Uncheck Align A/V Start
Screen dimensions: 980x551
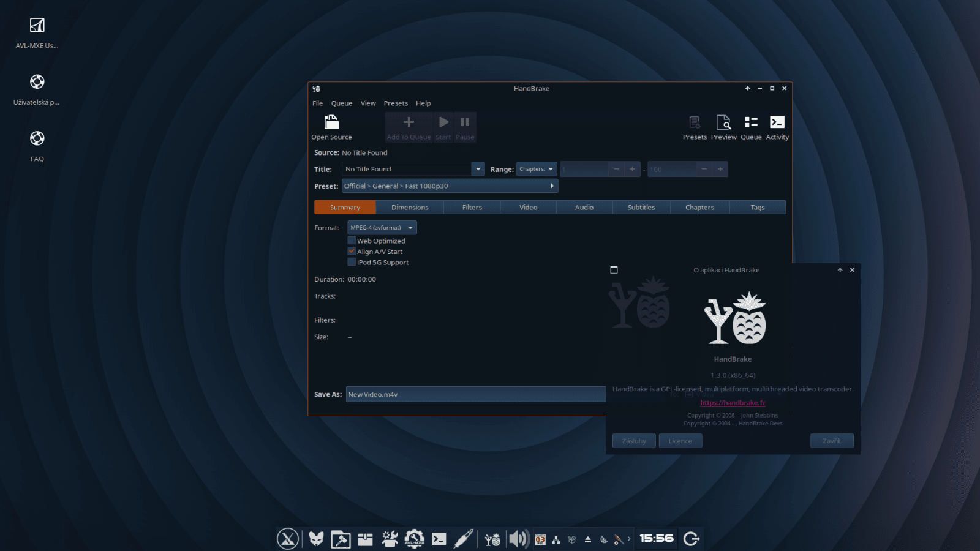(x=352, y=251)
